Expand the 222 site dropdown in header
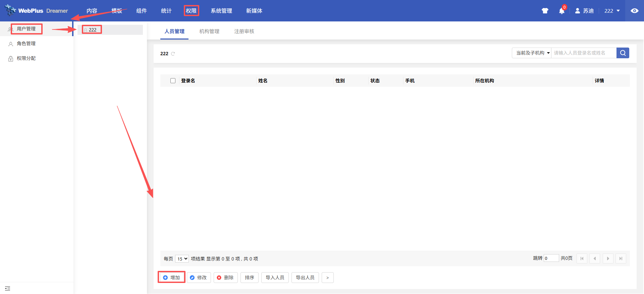 click(x=612, y=11)
